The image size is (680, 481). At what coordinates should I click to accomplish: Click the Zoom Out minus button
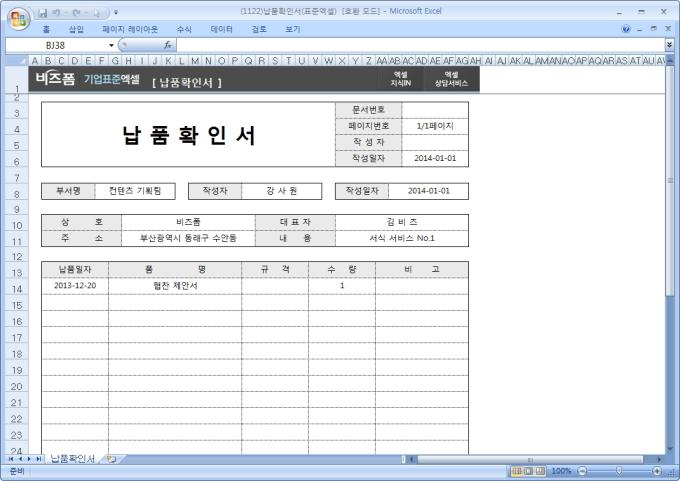(582, 471)
